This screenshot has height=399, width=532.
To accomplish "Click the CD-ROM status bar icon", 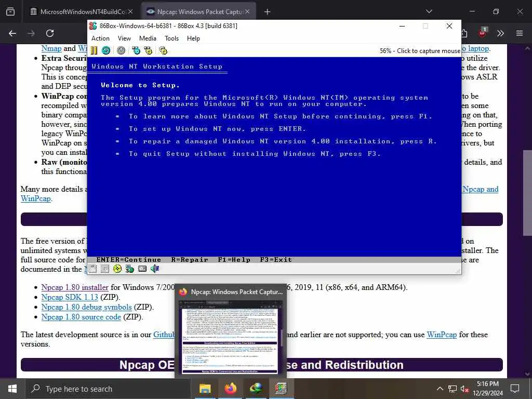I will coord(117,269).
